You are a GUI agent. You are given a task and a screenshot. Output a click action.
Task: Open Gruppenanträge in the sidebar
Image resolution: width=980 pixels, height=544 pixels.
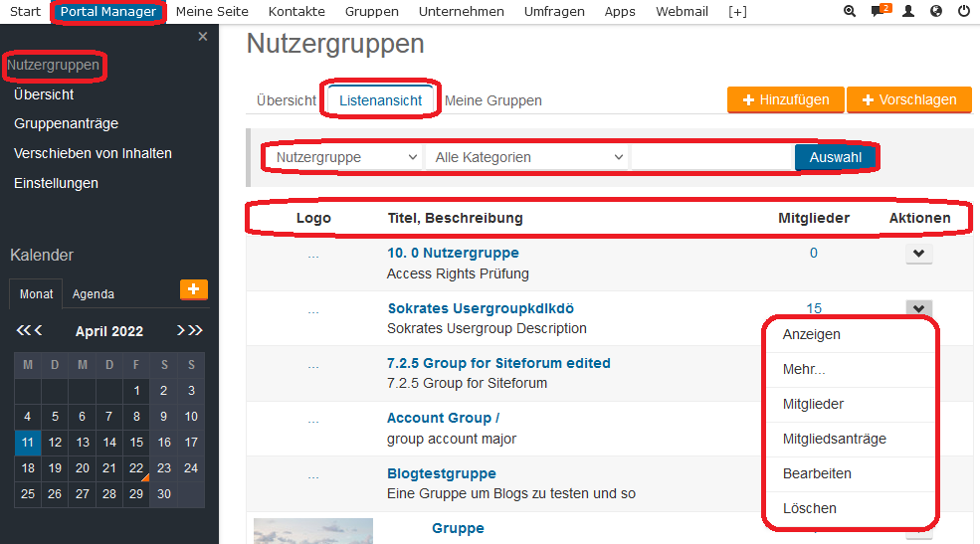pos(67,123)
